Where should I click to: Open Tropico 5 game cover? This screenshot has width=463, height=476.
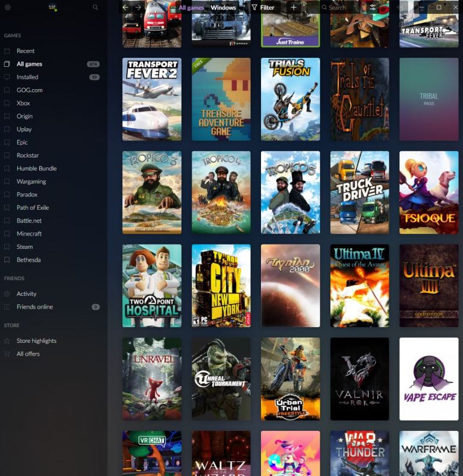(x=291, y=192)
